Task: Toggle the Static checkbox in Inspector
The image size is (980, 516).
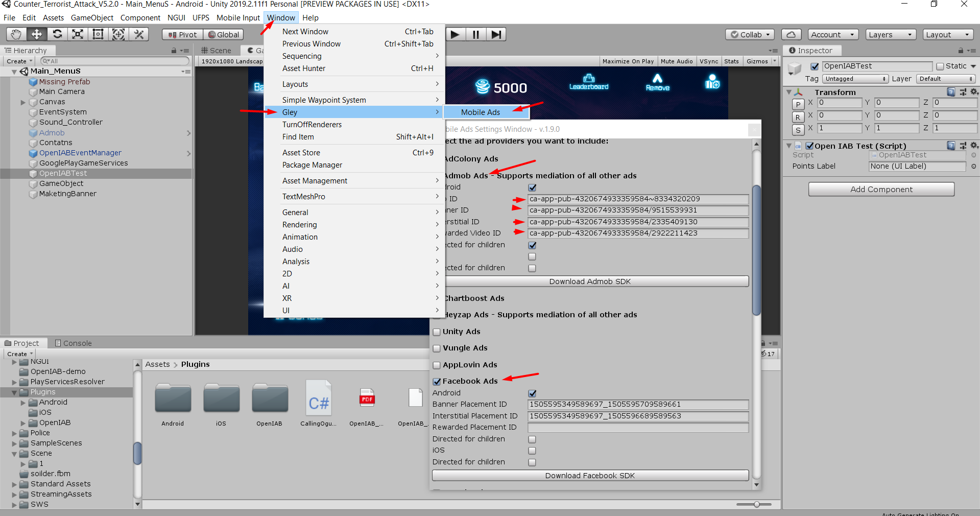Action: [x=940, y=66]
